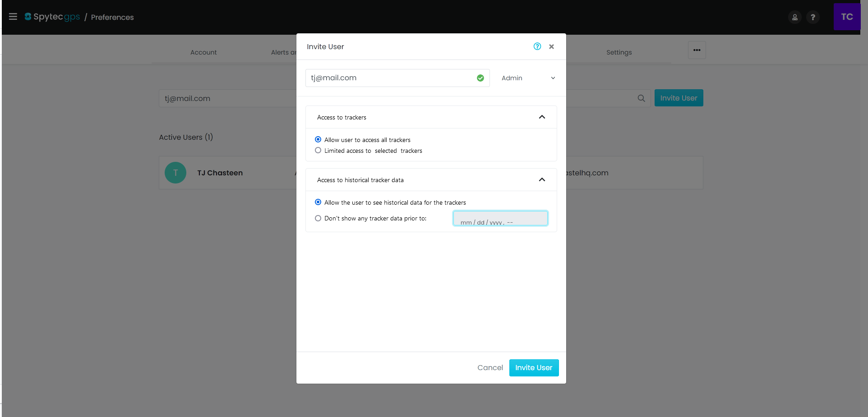This screenshot has width=868, height=417.
Task: Click the TJ Chasteen avatar circle
Action: point(175,173)
